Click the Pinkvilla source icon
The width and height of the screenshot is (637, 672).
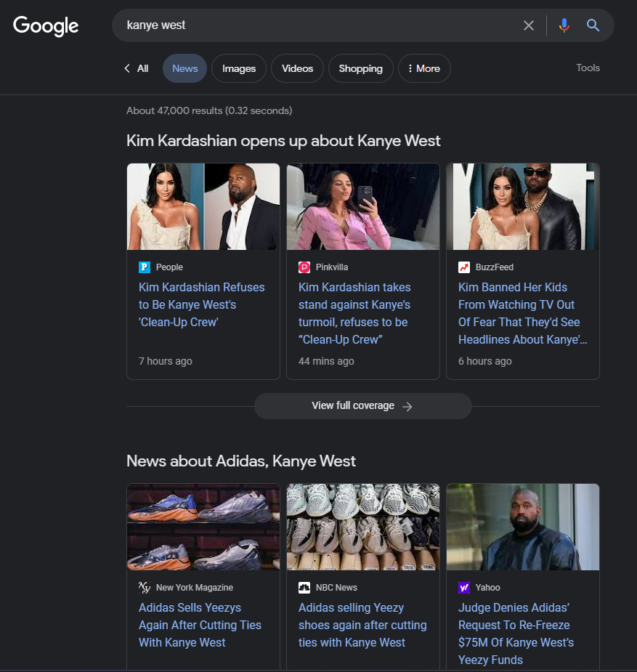(x=304, y=267)
